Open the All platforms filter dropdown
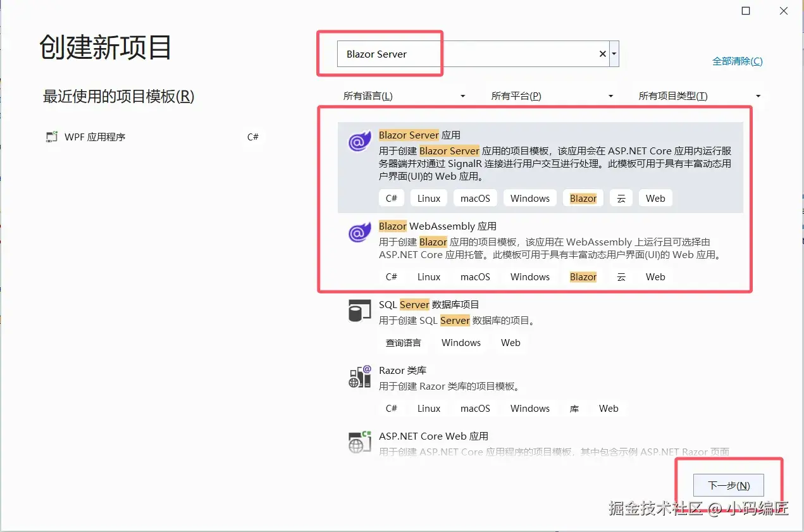The height and width of the screenshot is (532, 804). coord(552,96)
